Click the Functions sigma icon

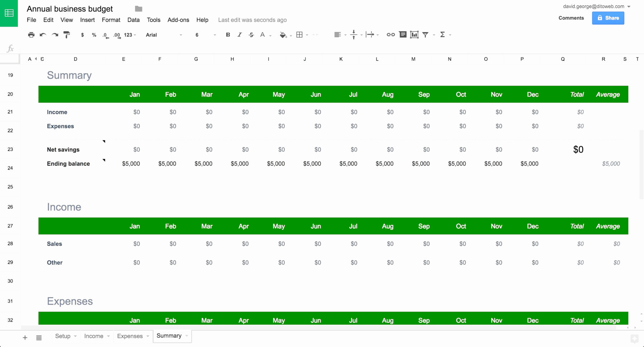tap(443, 35)
